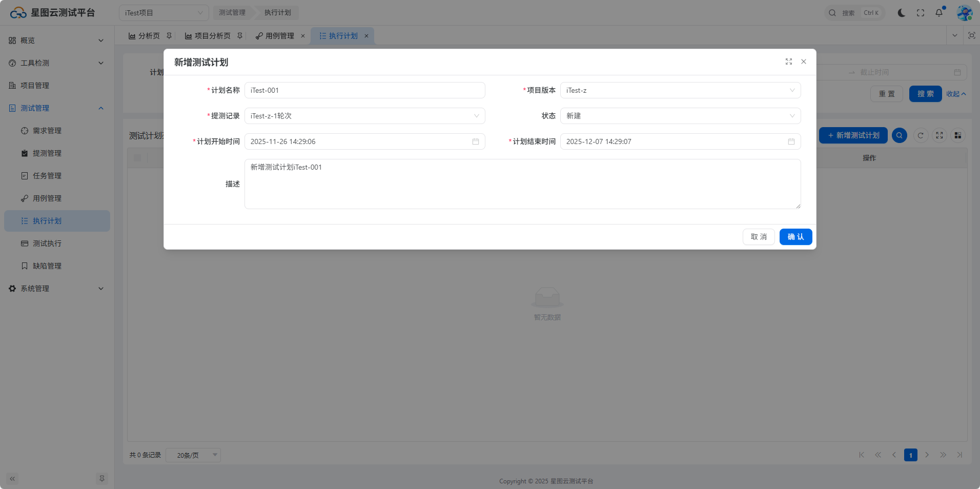980x489 pixels.
Task: Click into the 描述 text area
Action: (x=522, y=184)
